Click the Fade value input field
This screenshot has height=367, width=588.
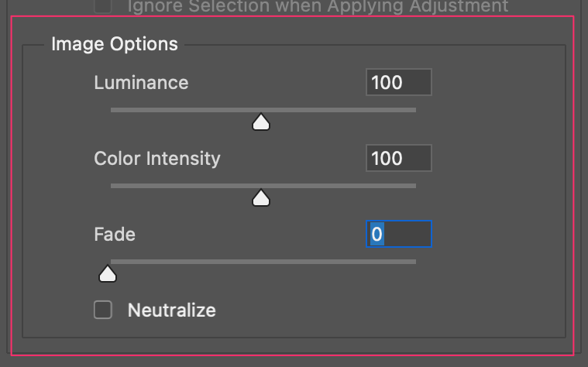click(398, 234)
